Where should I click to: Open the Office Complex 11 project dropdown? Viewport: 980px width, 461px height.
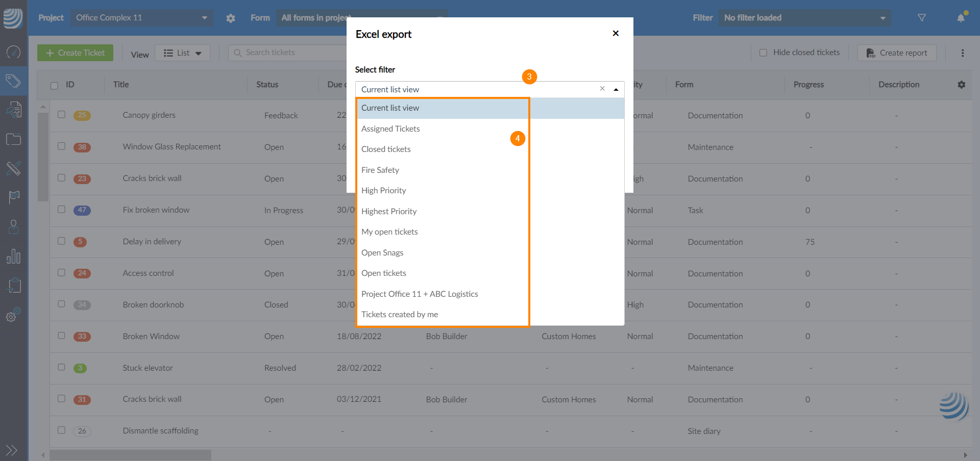[142, 18]
